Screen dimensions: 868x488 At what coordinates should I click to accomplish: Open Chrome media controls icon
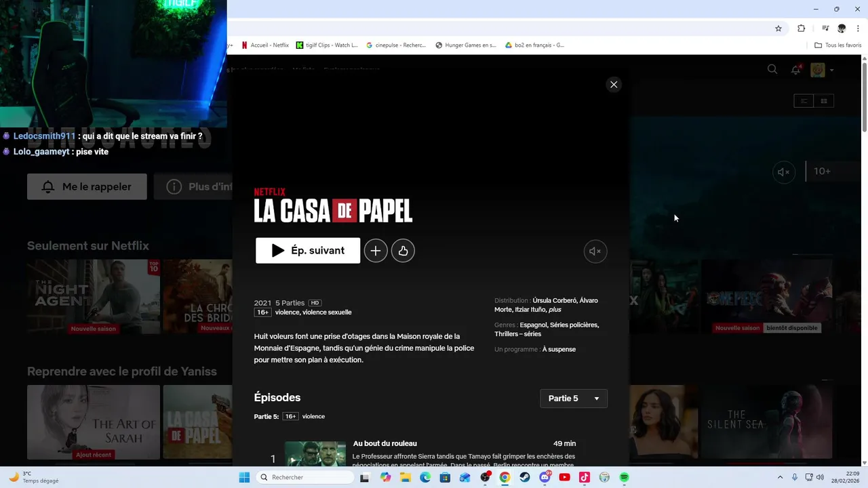825,28
